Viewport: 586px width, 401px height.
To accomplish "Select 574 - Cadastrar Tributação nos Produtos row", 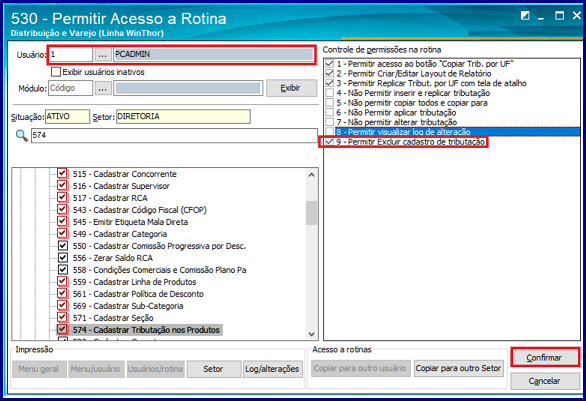I will click(x=146, y=330).
